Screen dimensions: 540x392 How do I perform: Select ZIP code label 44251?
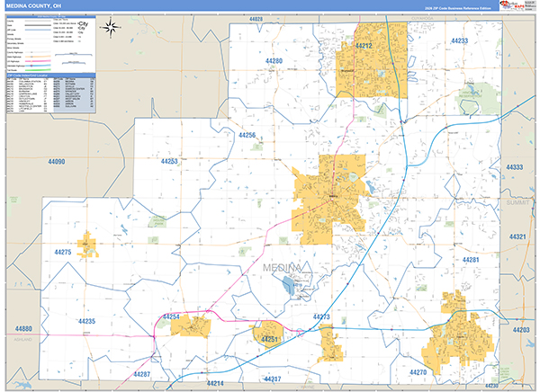click(x=269, y=339)
